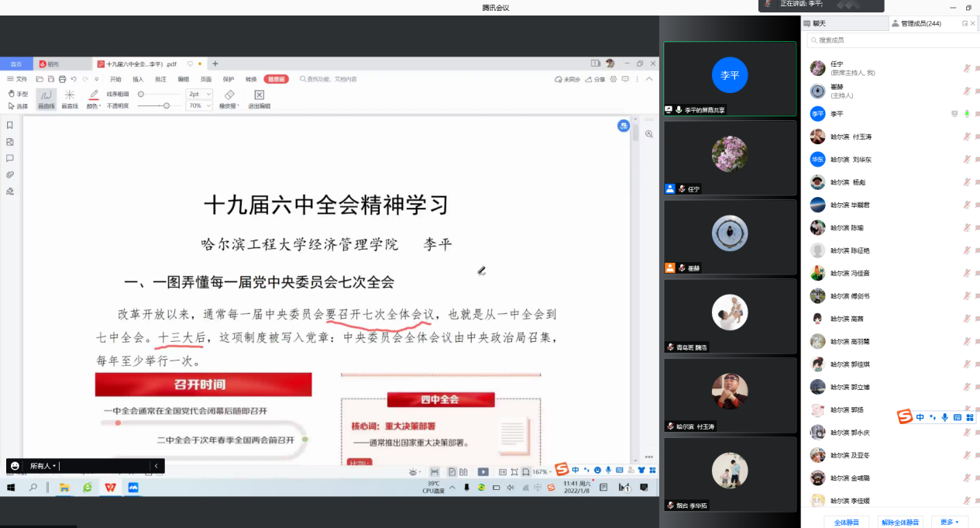Expand the 更多 dropdown in member panel

949,522
